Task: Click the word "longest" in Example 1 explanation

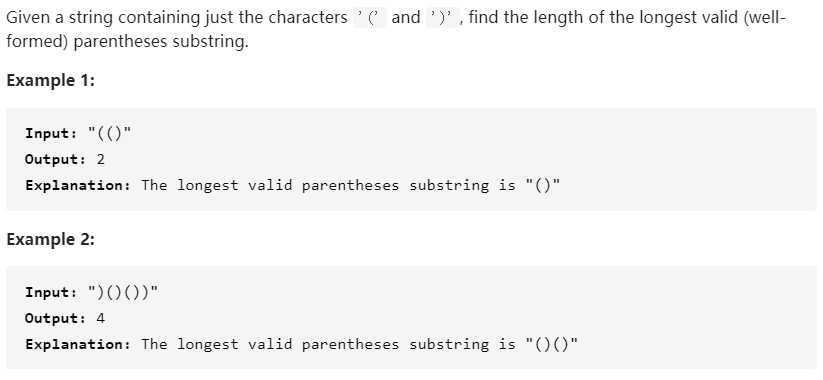Action: (x=207, y=185)
